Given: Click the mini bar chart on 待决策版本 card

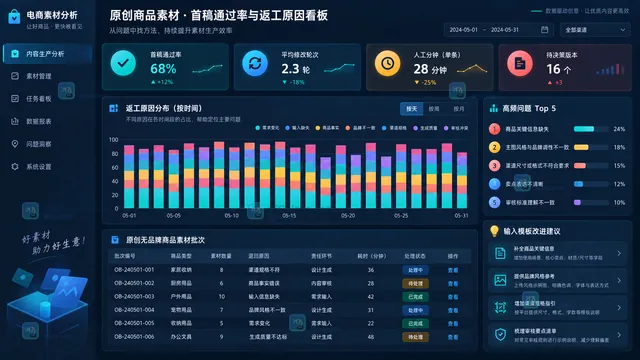Looking at the screenshot, I should [610, 69].
